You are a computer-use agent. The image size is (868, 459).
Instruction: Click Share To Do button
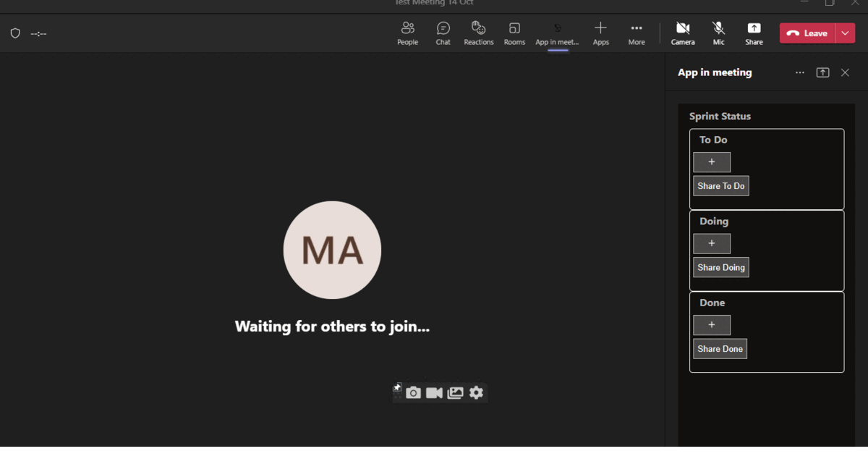tap(720, 185)
